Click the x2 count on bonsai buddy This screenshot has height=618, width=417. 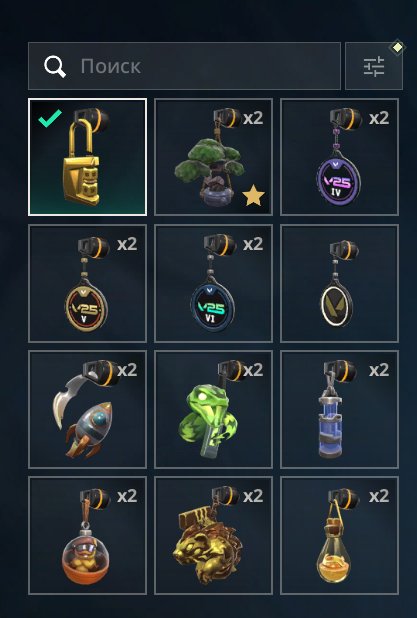[253, 118]
